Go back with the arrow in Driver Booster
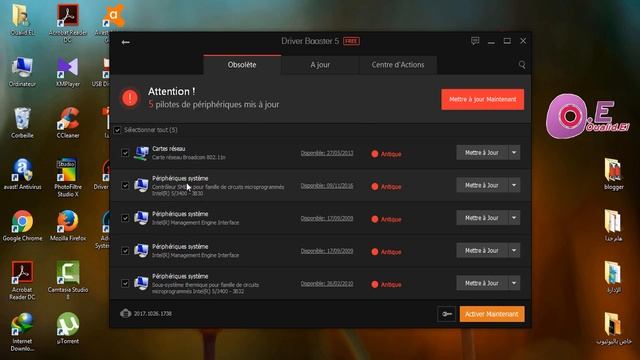The width and height of the screenshot is (640, 360). click(x=126, y=42)
